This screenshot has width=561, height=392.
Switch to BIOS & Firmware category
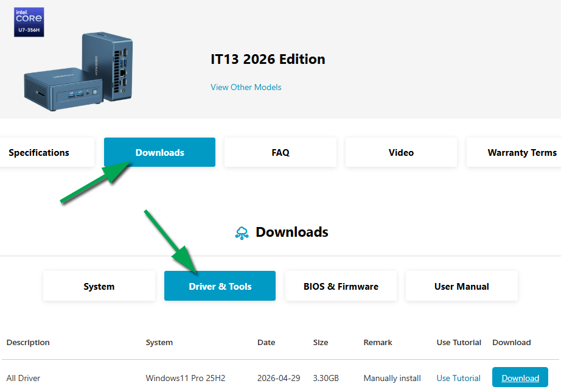(x=341, y=286)
